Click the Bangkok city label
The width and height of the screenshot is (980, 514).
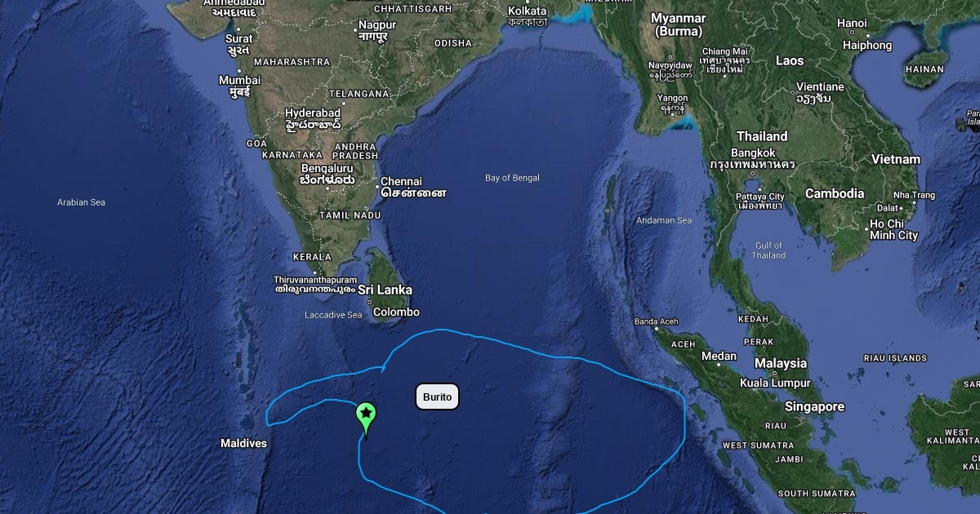point(753,153)
